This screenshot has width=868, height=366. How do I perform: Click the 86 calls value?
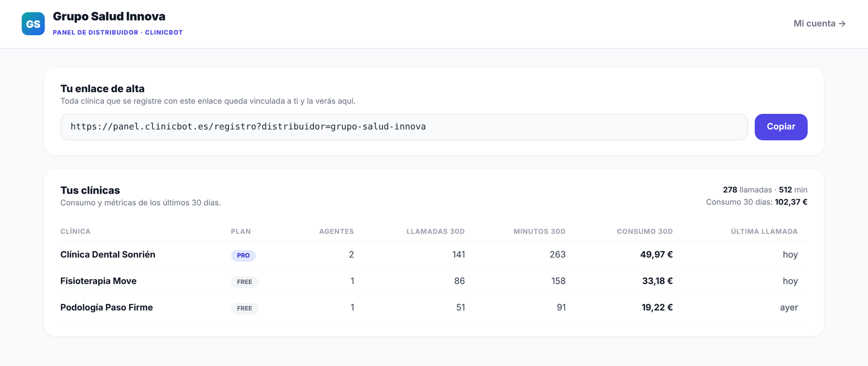[x=459, y=281]
